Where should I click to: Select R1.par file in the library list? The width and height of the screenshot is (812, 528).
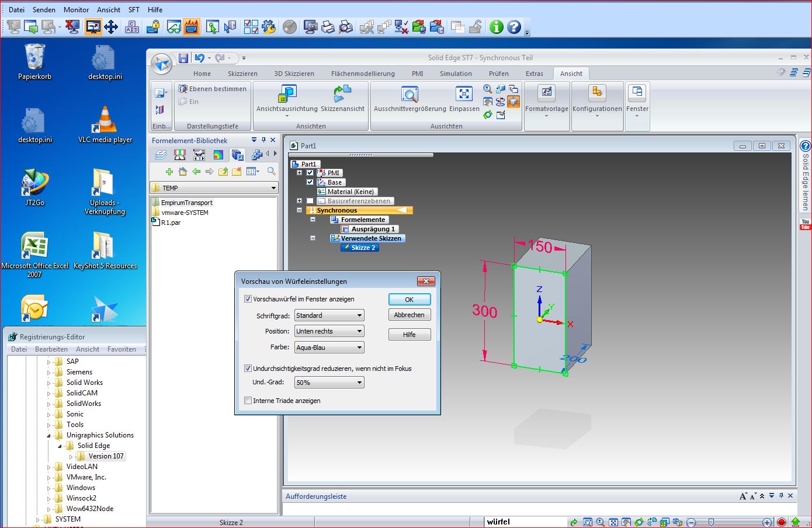pyautogui.click(x=166, y=223)
